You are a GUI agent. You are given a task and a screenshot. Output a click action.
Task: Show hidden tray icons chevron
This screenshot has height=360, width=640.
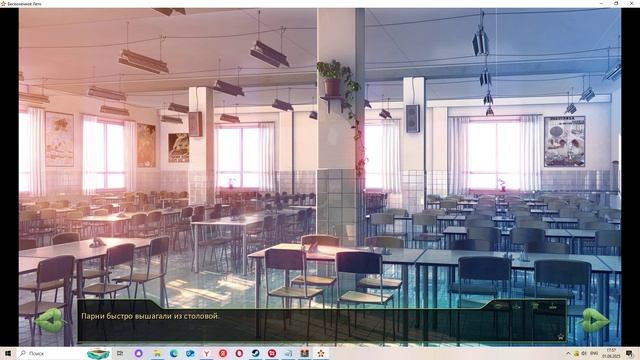point(569,353)
